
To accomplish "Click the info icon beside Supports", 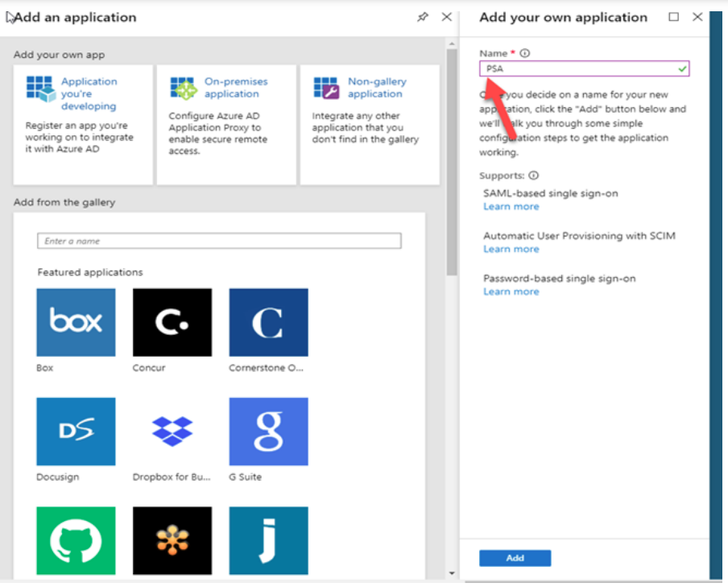I will [x=533, y=176].
